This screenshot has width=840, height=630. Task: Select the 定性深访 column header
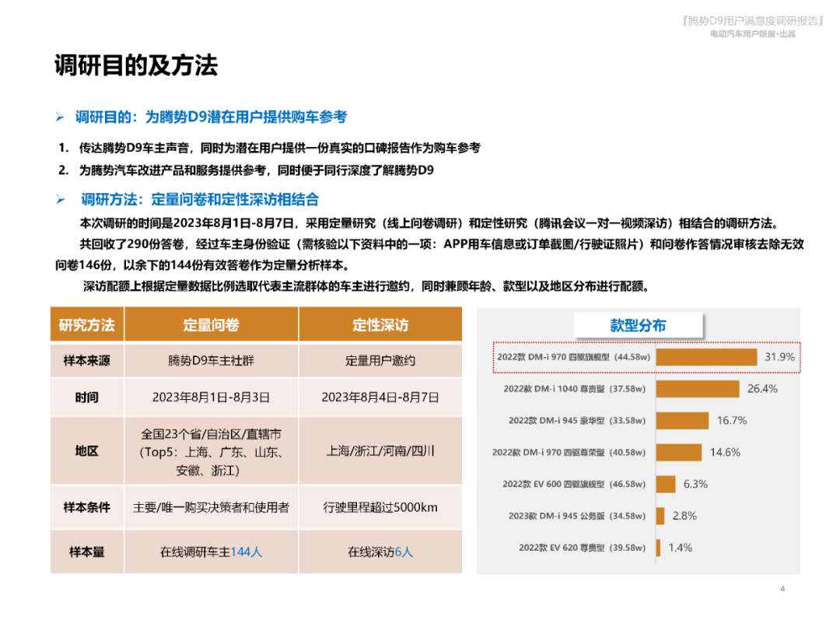pos(381,324)
